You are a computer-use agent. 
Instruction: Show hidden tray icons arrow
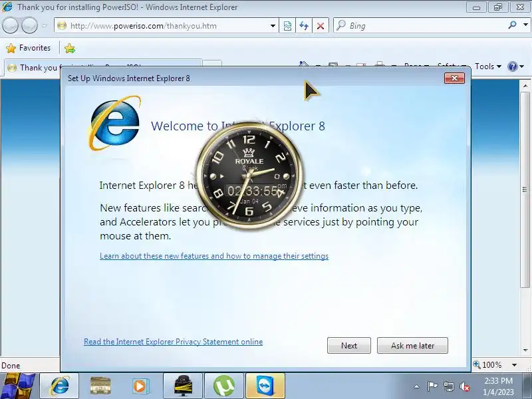click(417, 386)
